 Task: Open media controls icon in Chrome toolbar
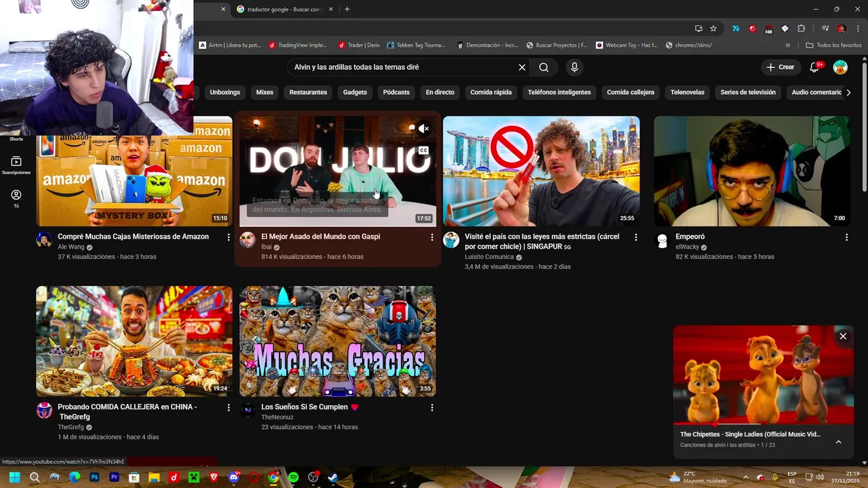(x=825, y=28)
